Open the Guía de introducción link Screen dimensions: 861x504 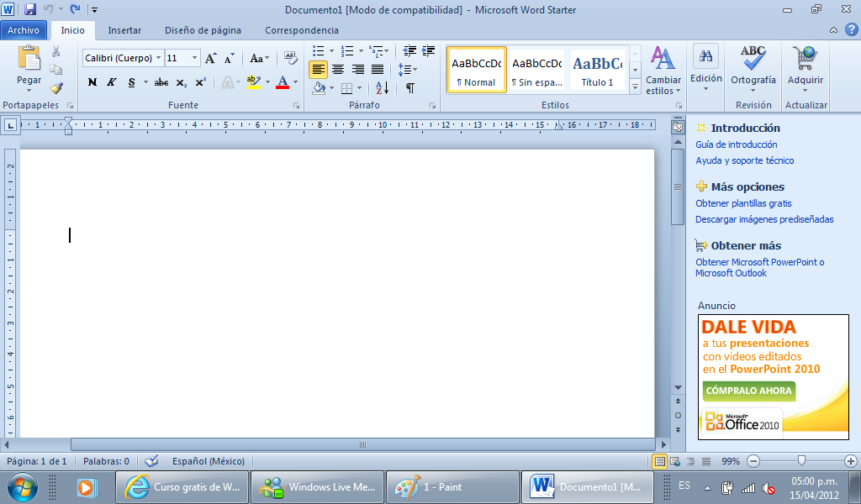click(x=735, y=144)
